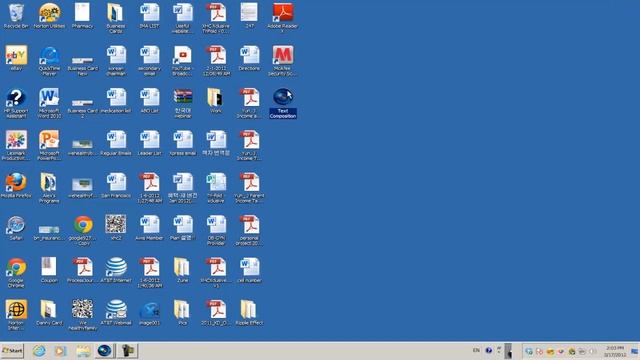Select the IMA LIST Word document
Viewport: 640px width, 360px height.
point(149,16)
